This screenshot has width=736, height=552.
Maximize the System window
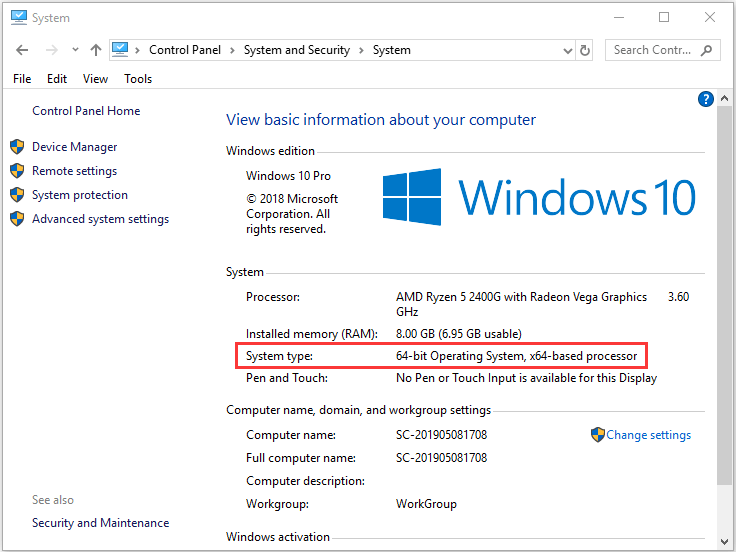(664, 17)
